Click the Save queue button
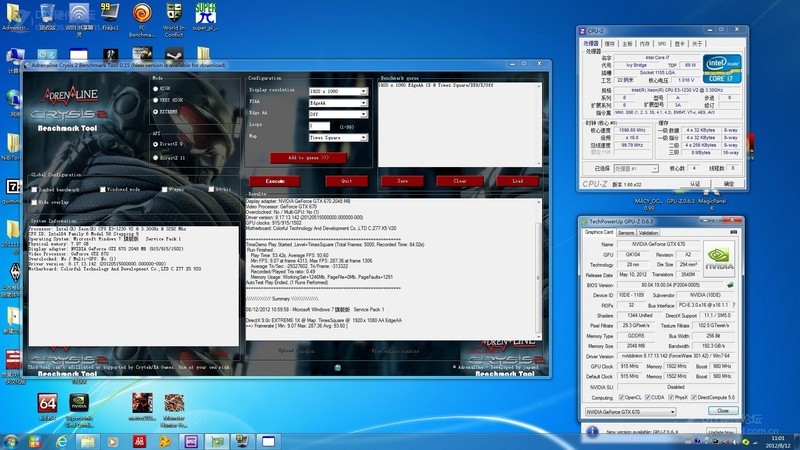This screenshot has width=800, height=450. 402,181
